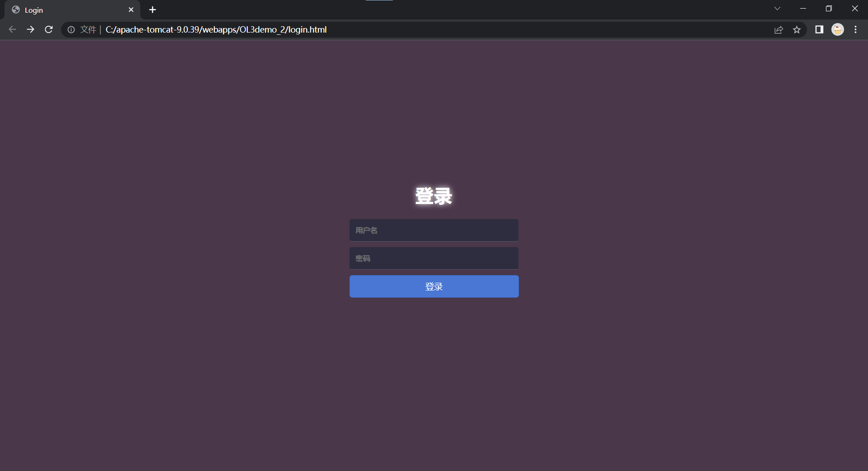Image resolution: width=868 pixels, height=471 pixels.
Task: Open the new tab plus button
Action: 152,10
